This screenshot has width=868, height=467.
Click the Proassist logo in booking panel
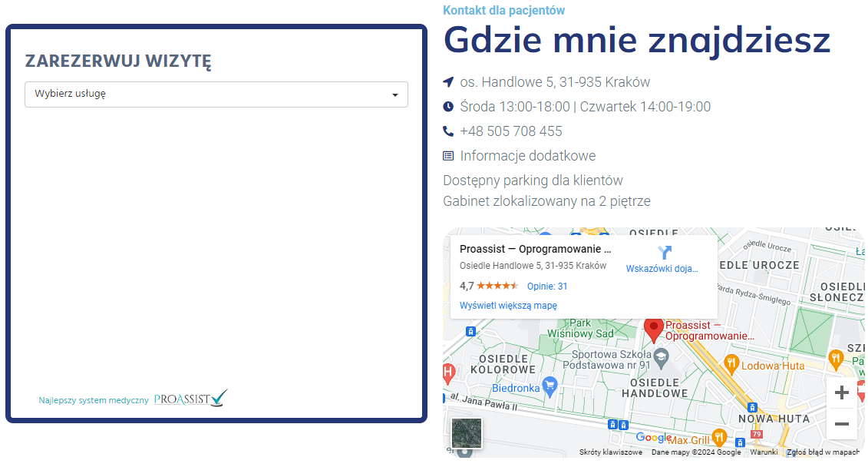pyautogui.click(x=190, y=398)
